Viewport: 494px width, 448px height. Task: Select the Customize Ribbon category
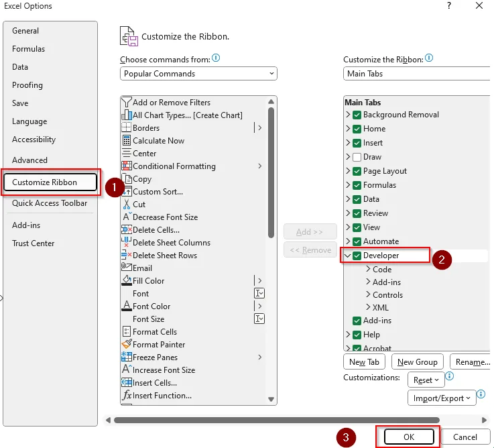click(x=50, y=182)
